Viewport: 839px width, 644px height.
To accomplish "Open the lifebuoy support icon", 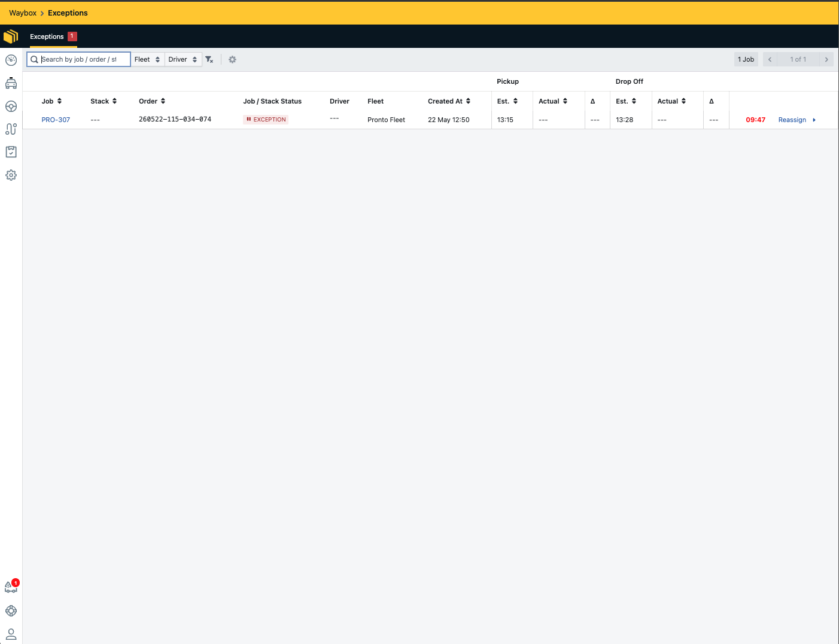I will pos(11,611).
